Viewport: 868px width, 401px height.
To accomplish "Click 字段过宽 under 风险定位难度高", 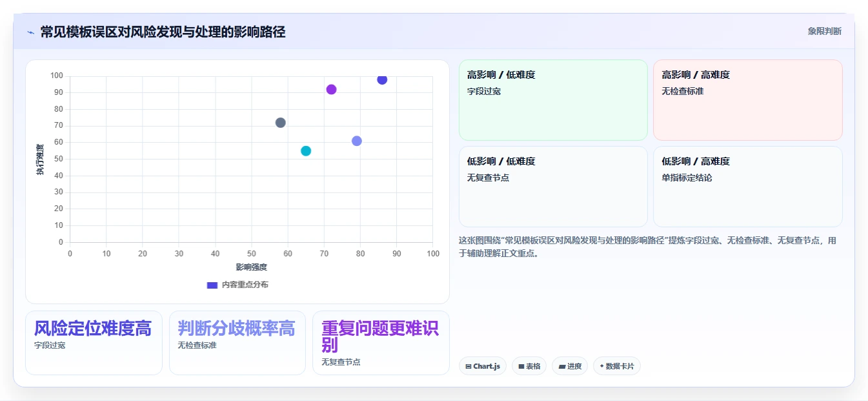I will pyautogui.click(x=50, y=345).
